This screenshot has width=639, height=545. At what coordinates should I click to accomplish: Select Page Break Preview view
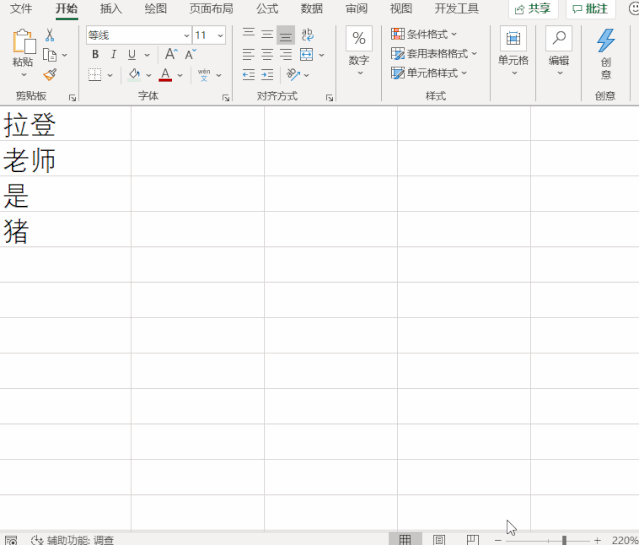point(473,540)
